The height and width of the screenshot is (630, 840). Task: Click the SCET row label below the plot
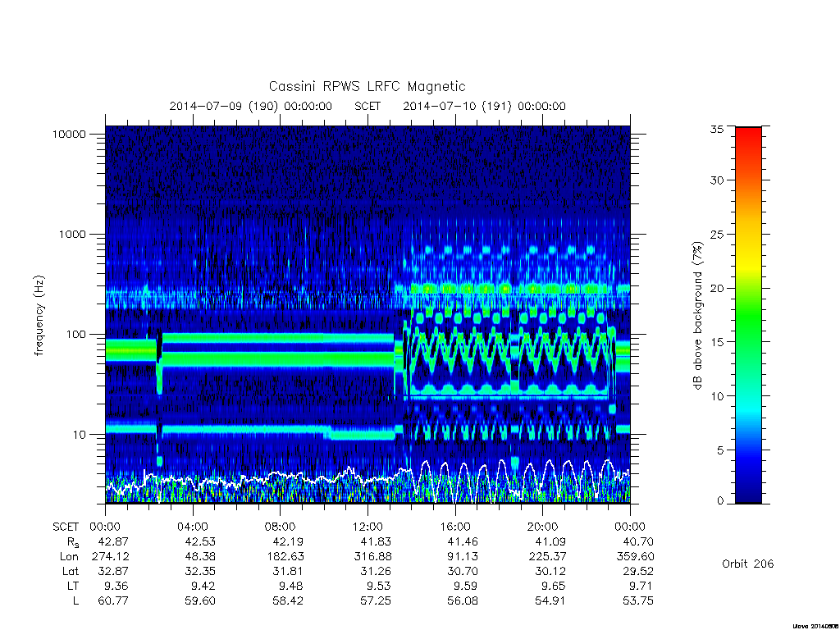coord(66,527)
